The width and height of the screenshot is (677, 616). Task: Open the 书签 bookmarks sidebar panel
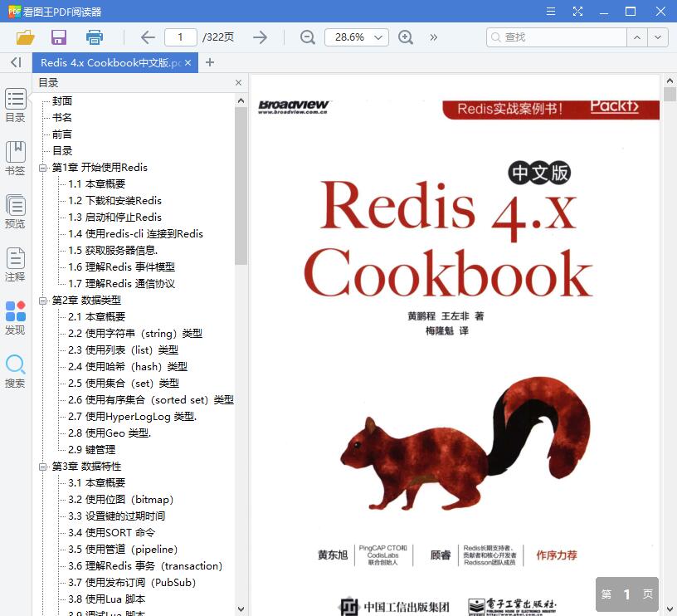pyautogui.click(x=16, y=159)
